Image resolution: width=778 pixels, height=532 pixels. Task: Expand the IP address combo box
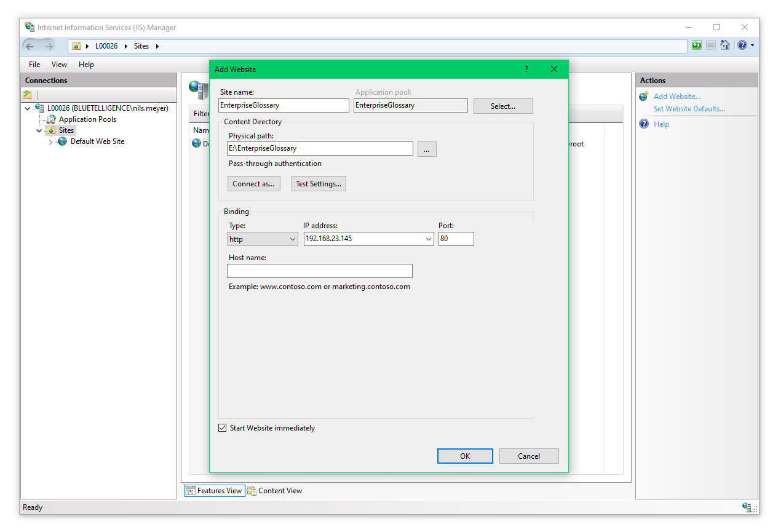[x=429, y=239]
